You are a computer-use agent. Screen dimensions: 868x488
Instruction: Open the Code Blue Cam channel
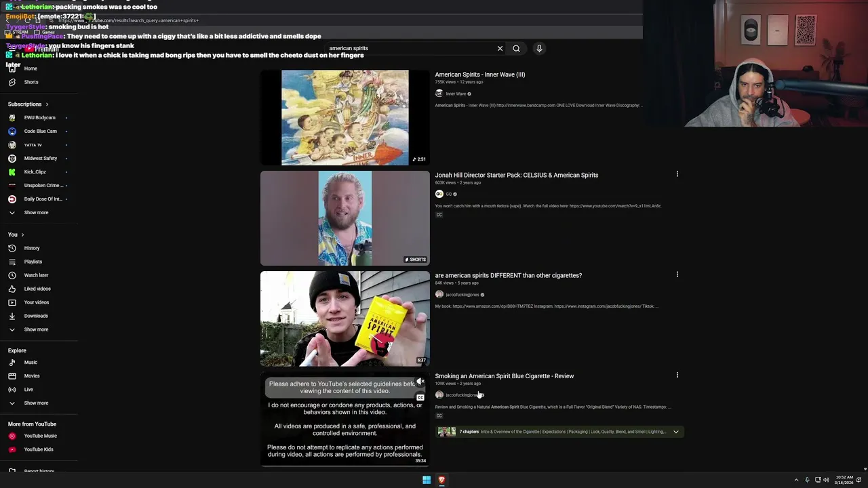coord(37,131)
